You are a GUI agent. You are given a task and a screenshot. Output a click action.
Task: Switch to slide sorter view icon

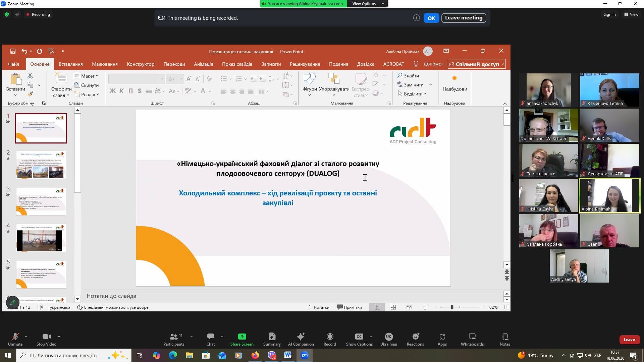point(393,307)
